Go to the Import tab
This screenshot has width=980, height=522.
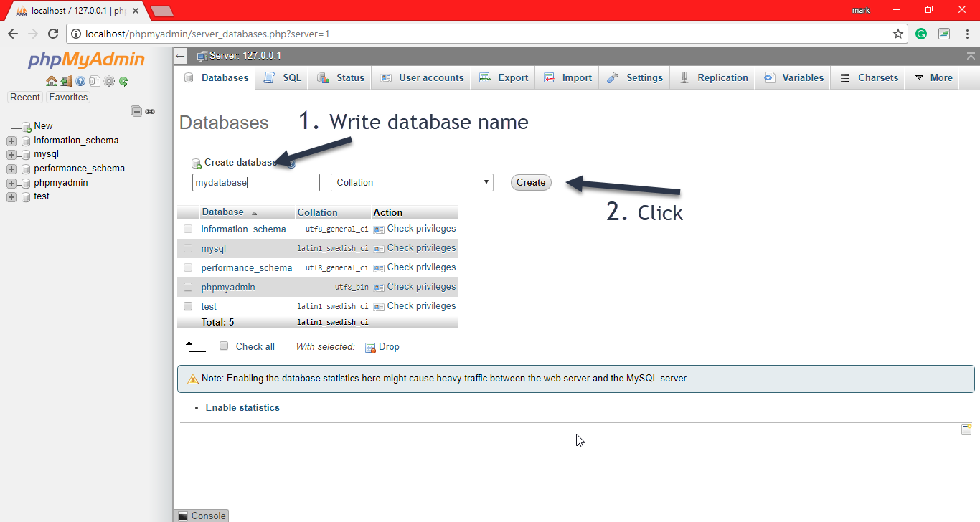(567, 78)
